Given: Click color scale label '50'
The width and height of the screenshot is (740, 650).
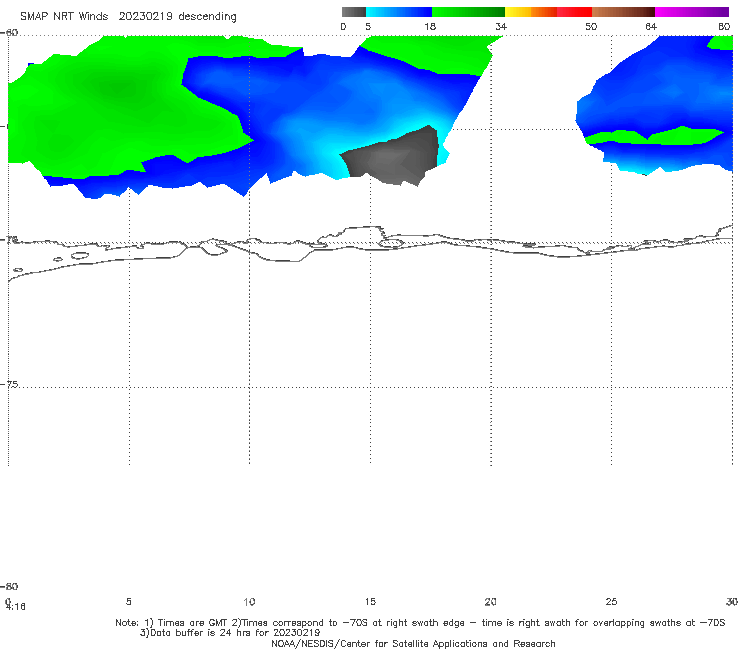Looking at the screenshot, I should (591, 27).
